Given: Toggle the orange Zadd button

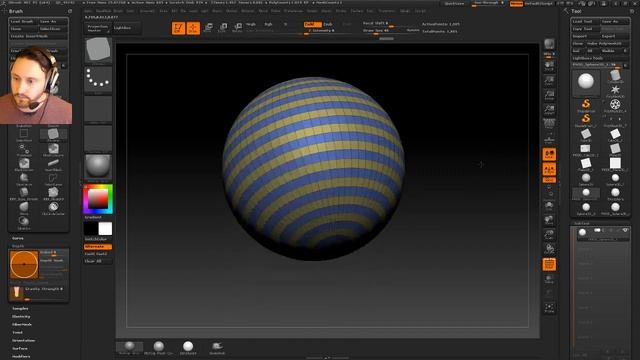Looking at the screenshot, I should 312,24.
